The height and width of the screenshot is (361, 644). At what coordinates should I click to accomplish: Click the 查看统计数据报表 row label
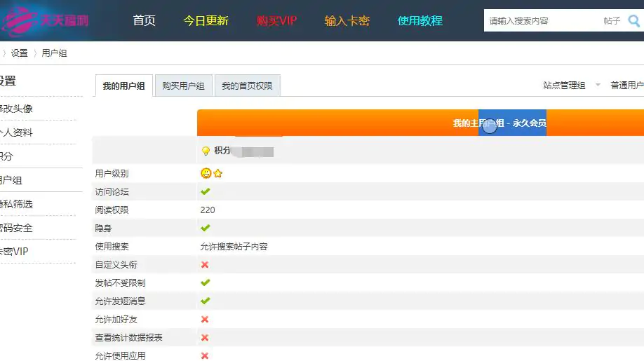click(x=129, y=338)
